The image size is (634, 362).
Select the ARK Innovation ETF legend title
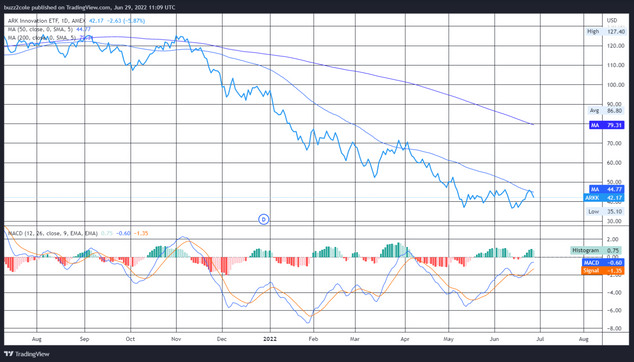[47, 21]
